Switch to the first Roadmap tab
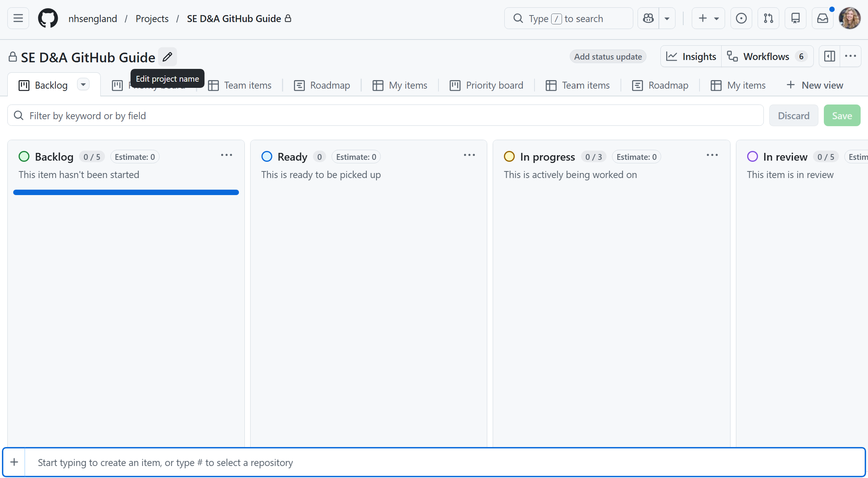Image resolution: width=868 pixels, height=478 pixels. pos(322,85)
